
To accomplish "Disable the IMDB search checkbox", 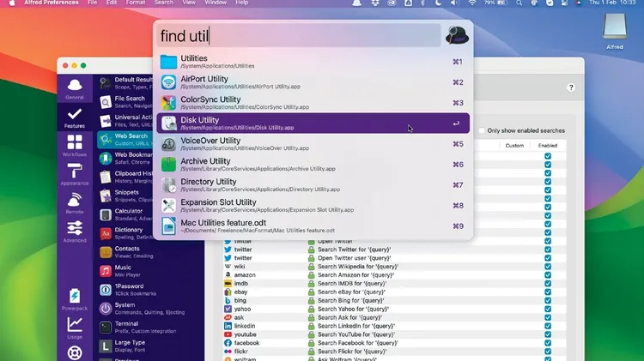I will (x=548, y=284).
